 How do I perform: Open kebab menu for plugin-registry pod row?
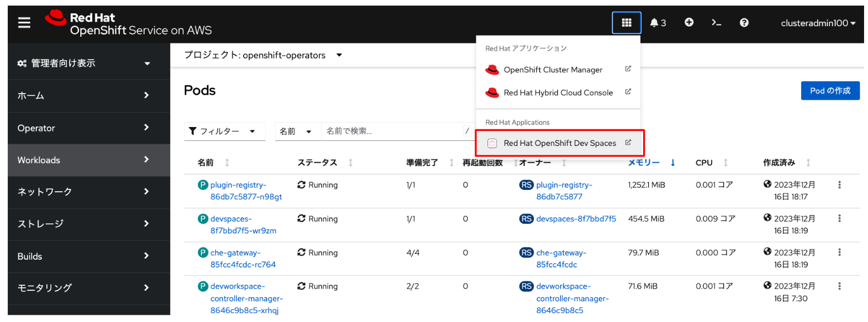coord(839,185)
